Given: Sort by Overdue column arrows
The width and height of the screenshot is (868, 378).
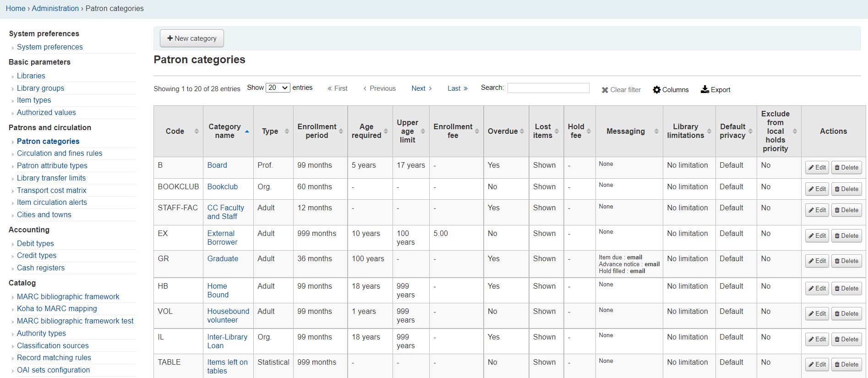Looking at the screenshot, I should tap(522, 131).
